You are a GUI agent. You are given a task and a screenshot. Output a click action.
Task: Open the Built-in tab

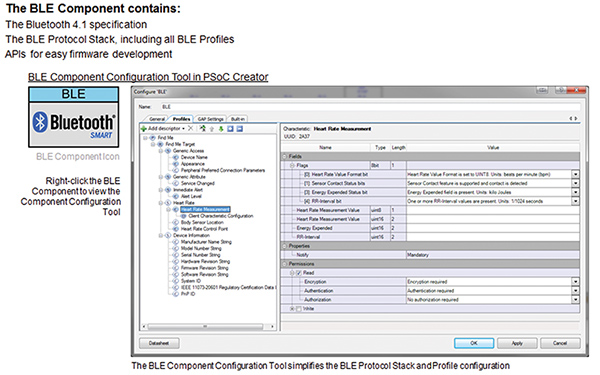[x=238, y=119]
